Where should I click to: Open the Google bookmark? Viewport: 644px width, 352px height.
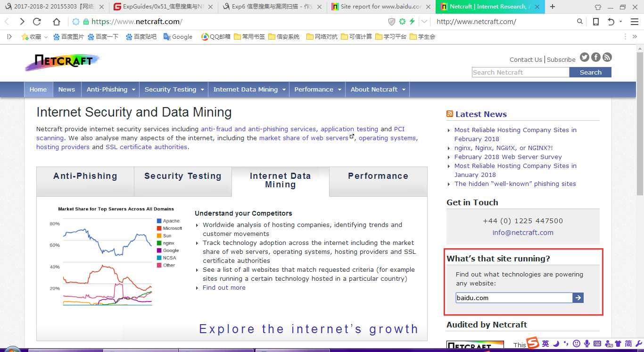(x=178, y=36)
